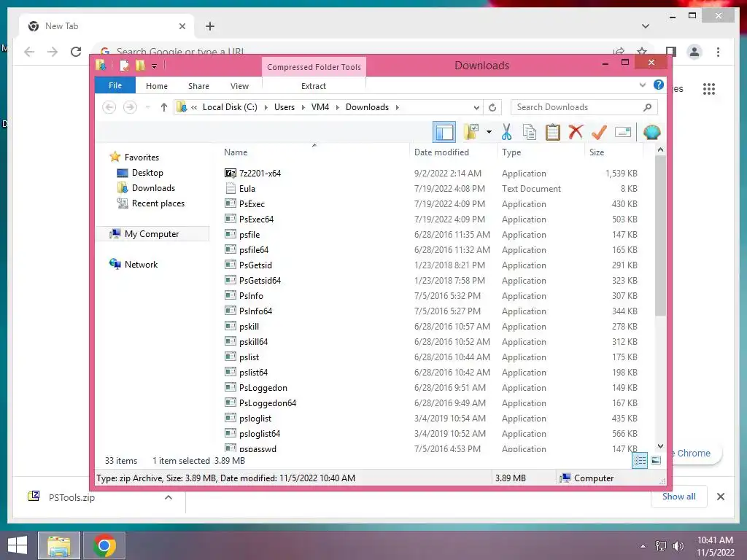Click Local Disk (C:) breadcrumb

(x=230, y=107)
